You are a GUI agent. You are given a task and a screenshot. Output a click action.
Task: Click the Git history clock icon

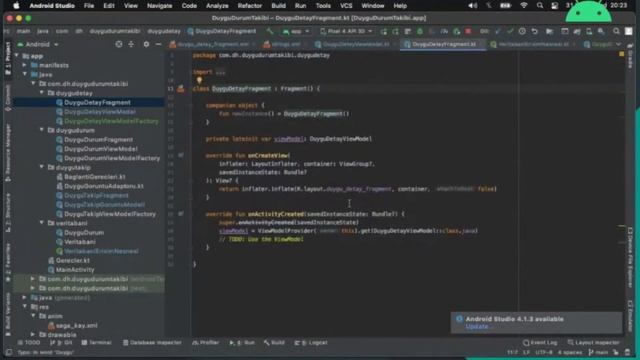pyautogui.click(x=522, y=31)
